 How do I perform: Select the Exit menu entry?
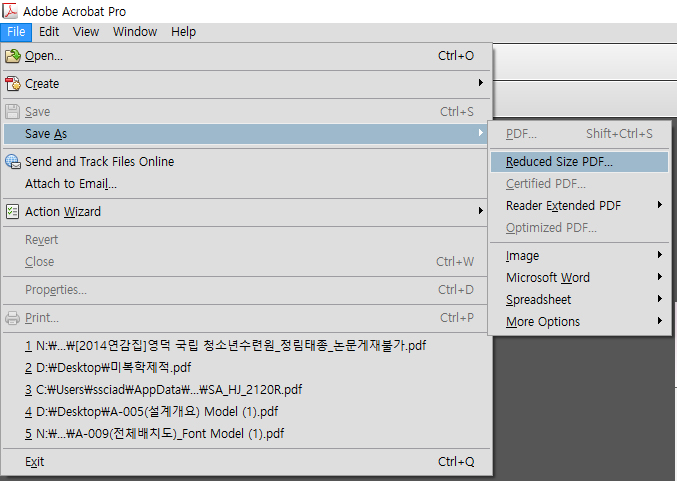click(248, 462)
